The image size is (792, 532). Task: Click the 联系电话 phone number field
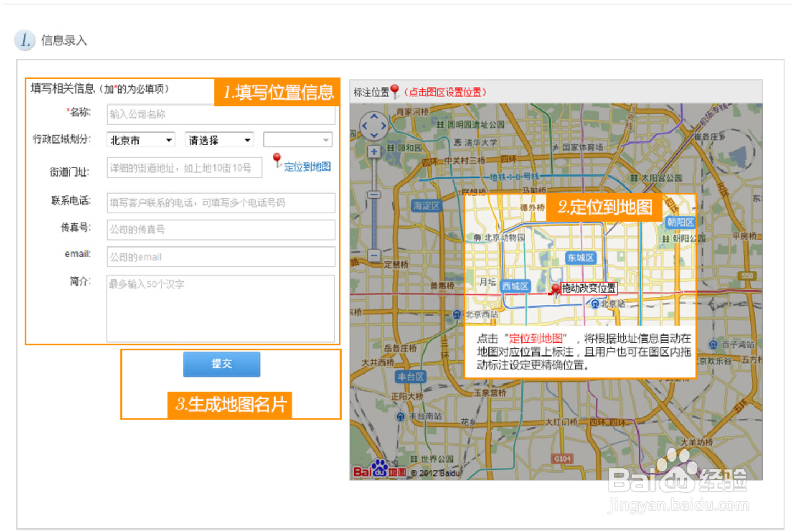(221, 203)
